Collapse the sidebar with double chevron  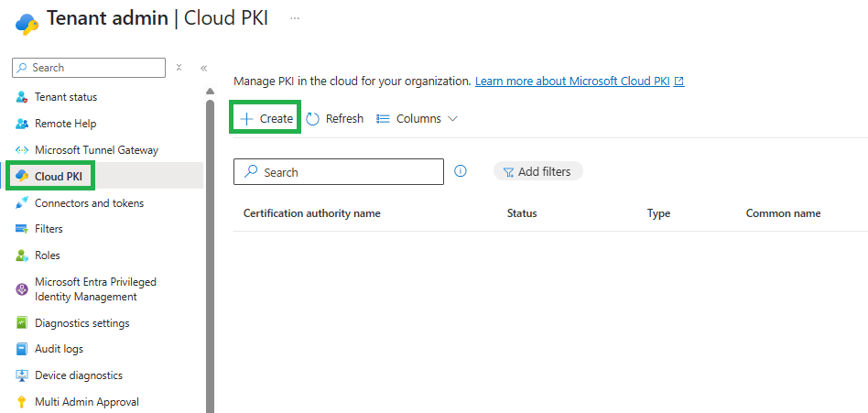tap(203, 68)
